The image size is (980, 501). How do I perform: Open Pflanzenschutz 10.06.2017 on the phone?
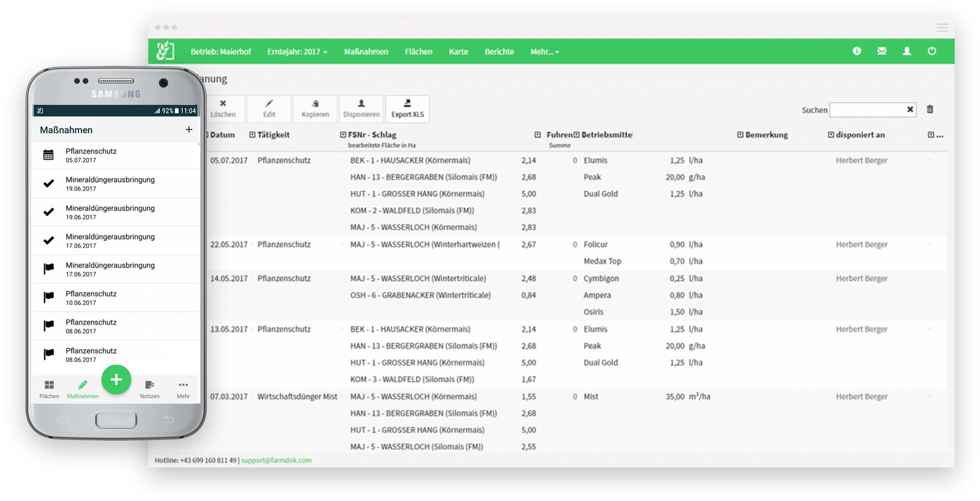(116, 298)
